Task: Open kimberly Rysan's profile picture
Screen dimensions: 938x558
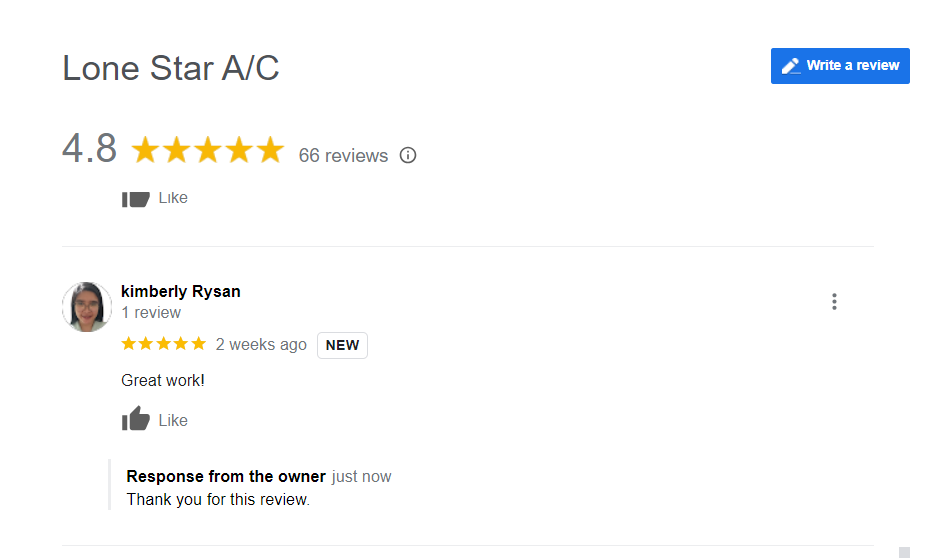Action: tap(87, 307)
